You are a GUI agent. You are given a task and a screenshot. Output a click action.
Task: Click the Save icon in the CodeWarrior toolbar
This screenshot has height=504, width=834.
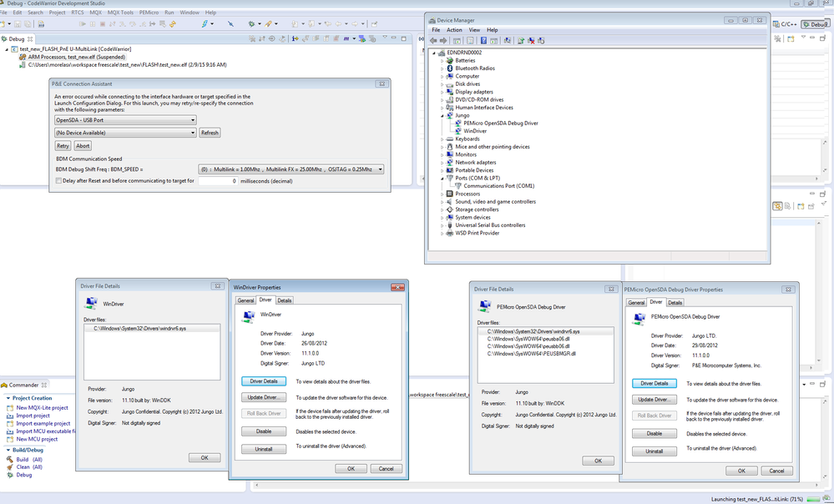pyautogui.click(x=18, y=24)
